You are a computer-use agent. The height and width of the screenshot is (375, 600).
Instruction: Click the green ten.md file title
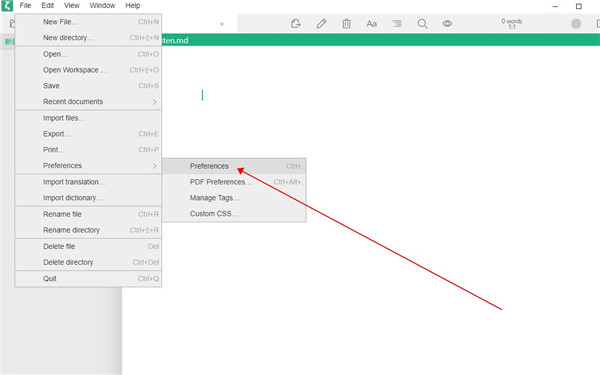click(x=175, y=40)
